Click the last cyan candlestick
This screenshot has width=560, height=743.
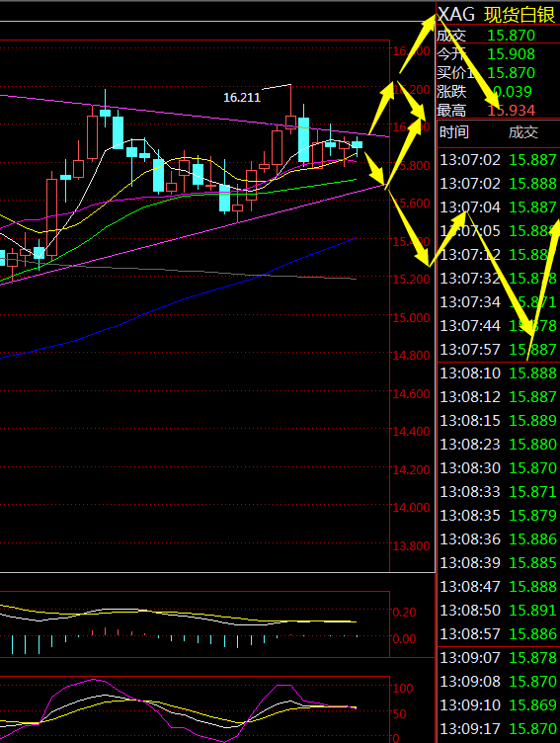click(357, 145)
